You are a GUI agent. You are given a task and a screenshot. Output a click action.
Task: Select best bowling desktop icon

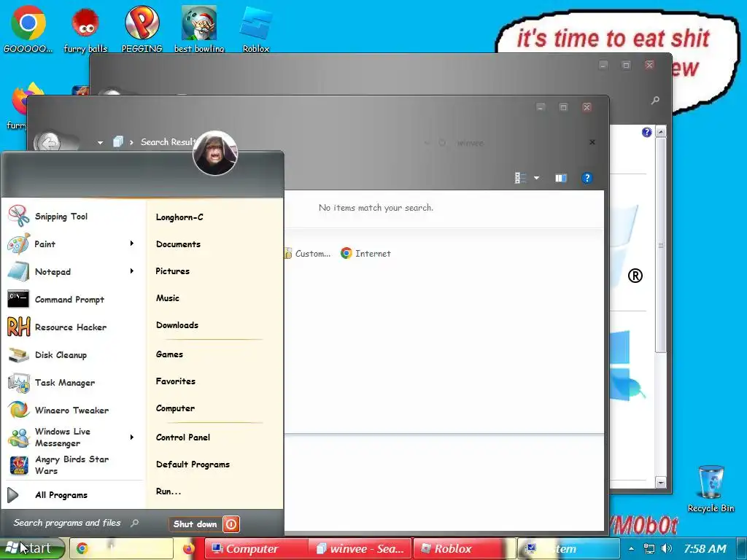point(199,28)
